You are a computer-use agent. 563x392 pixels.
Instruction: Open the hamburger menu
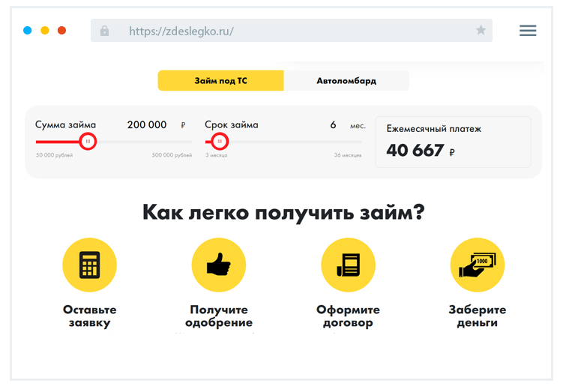(528, 31)
